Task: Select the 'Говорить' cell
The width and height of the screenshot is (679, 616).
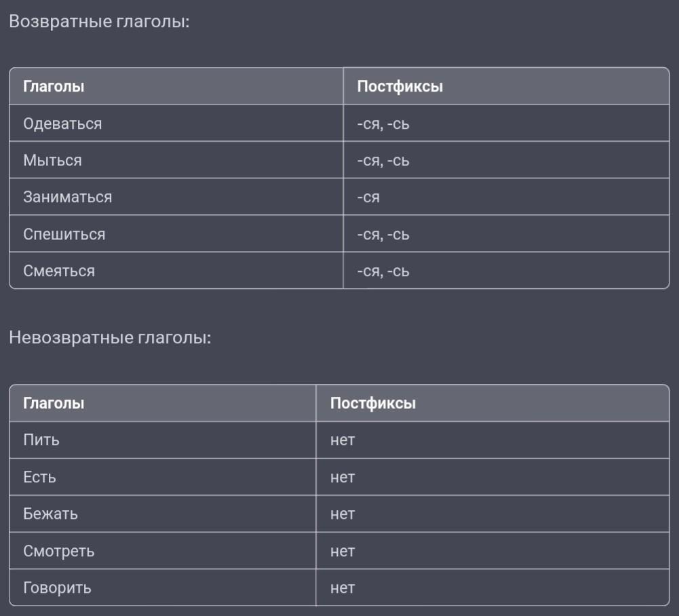Action: [x=57, y=588]
